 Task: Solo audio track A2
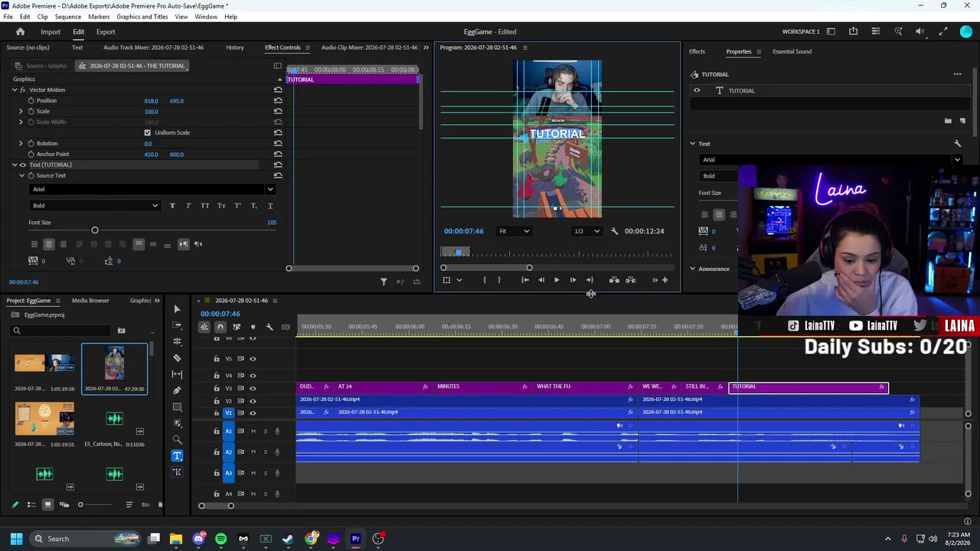point(266,452)
